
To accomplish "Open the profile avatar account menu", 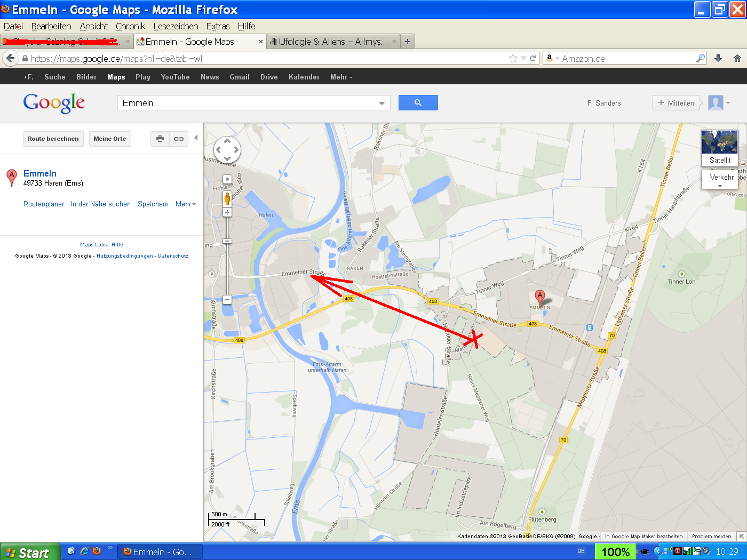I will 719,103.
